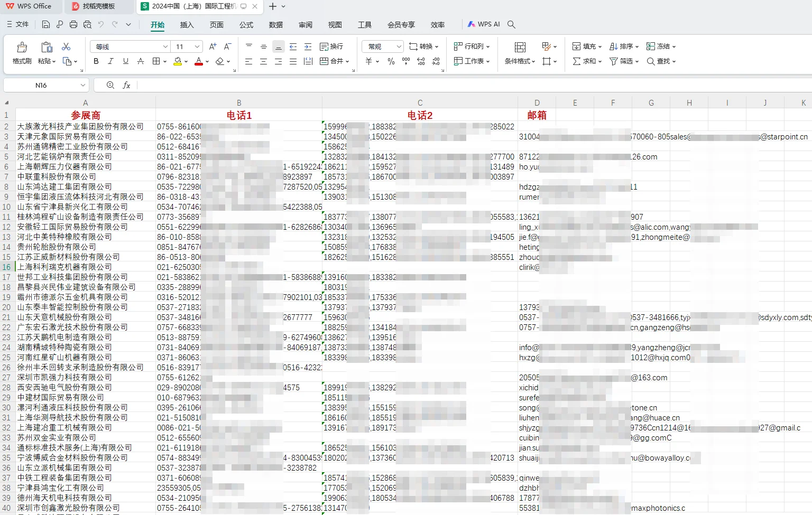Open the Fill (填充) dropdown
The height and width of the screenshot is (515, 812).
(586, 46)
